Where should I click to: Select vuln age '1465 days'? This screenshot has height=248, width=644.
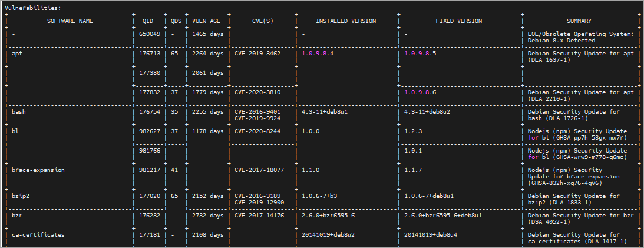tap(207, 34)
